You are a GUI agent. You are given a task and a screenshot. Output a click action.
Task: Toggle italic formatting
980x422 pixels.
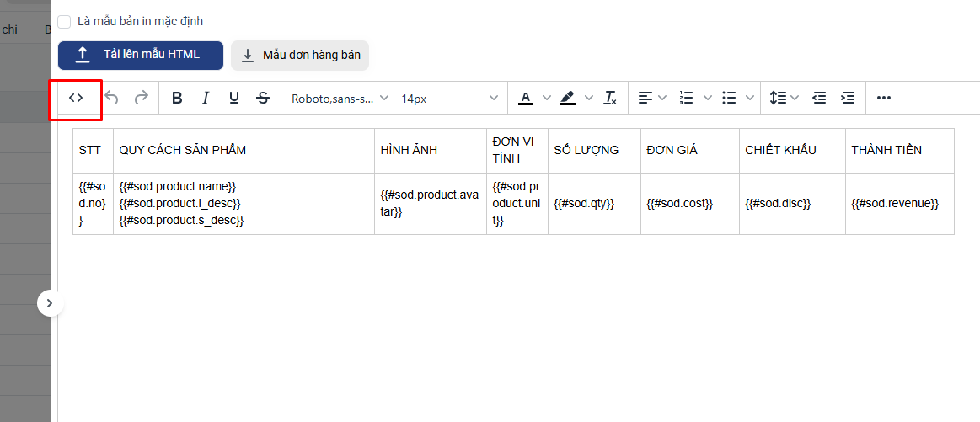206,99
